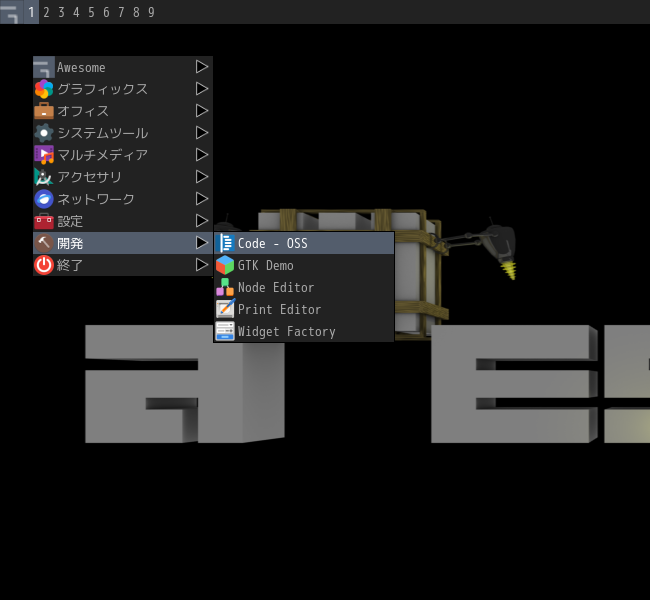The height and width of the screenshot is (600, 650).
Task: Open the Awesome menu entry
Action: point(123,67)
